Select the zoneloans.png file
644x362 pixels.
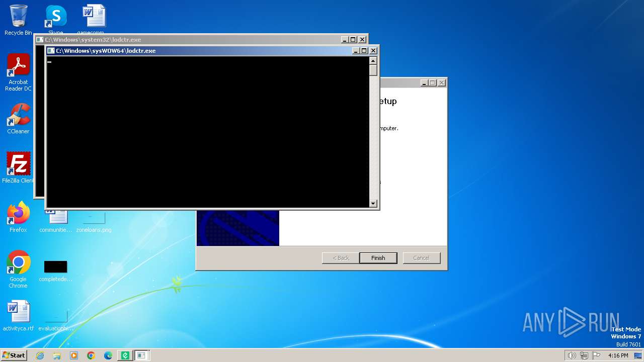(x=94, y=222)
